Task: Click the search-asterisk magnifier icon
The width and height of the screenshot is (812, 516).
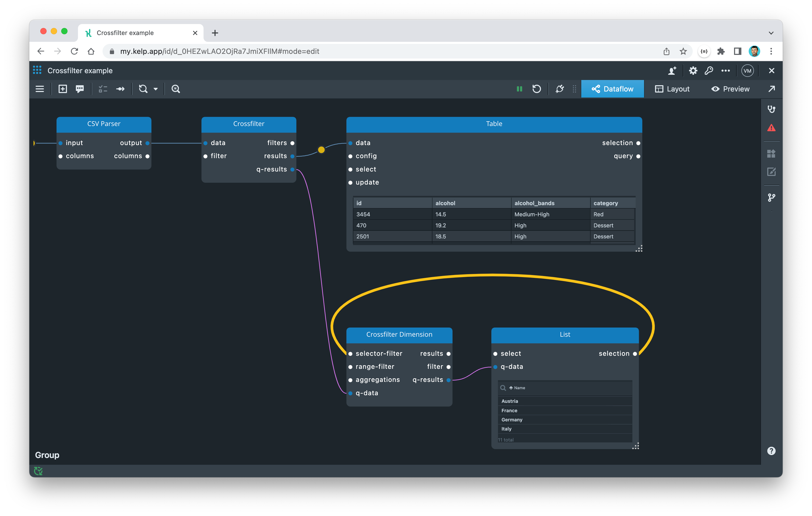Action: point(176,89)
